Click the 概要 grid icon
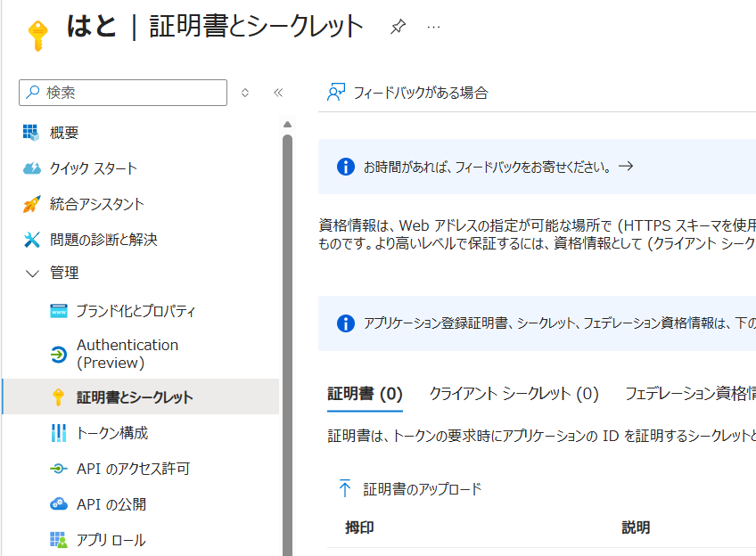This screenshot has height=556, width=756. click(31, 132)
